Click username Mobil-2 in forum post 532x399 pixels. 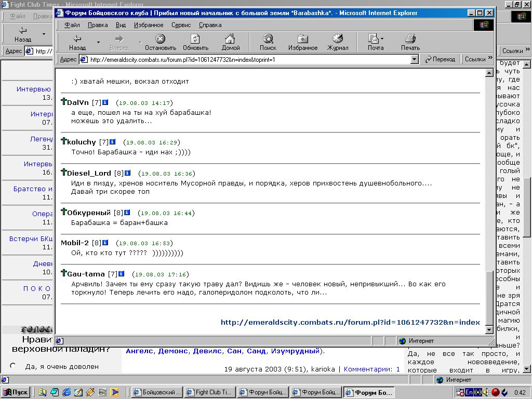click(75, 243)
